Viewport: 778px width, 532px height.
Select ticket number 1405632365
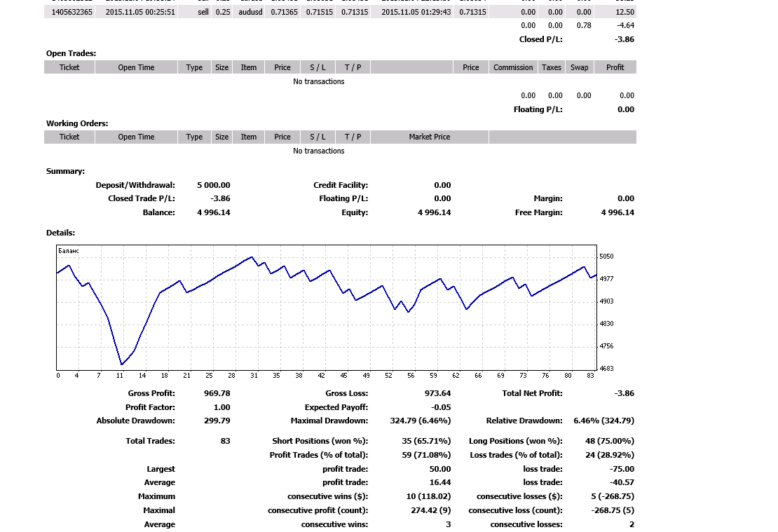click(x=72, y=12)
